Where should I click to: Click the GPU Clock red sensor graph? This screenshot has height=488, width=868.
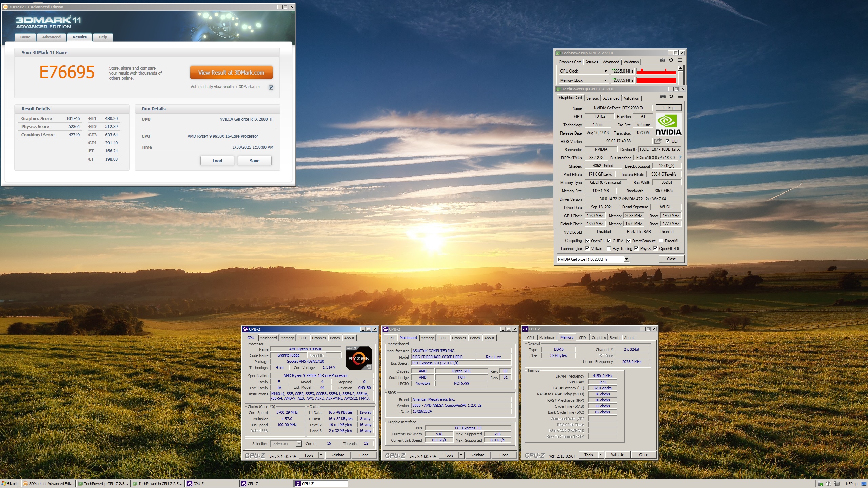[656, 71]
